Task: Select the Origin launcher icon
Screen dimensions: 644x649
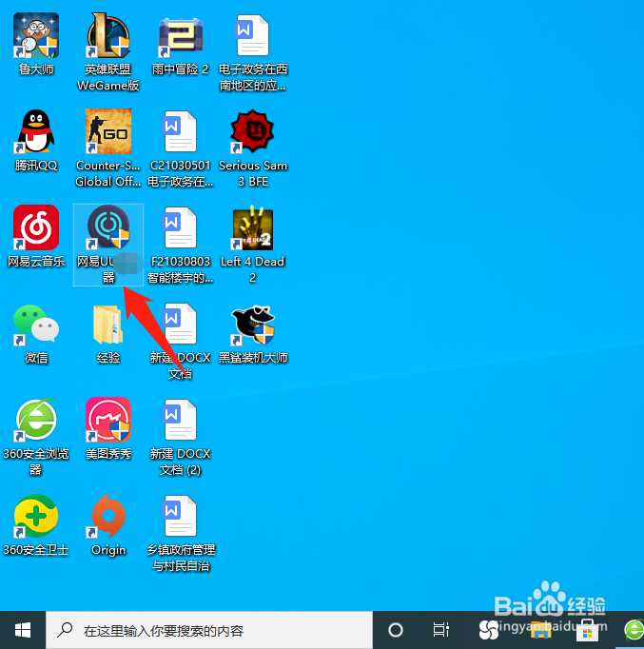Action: (x=108, y=516)
